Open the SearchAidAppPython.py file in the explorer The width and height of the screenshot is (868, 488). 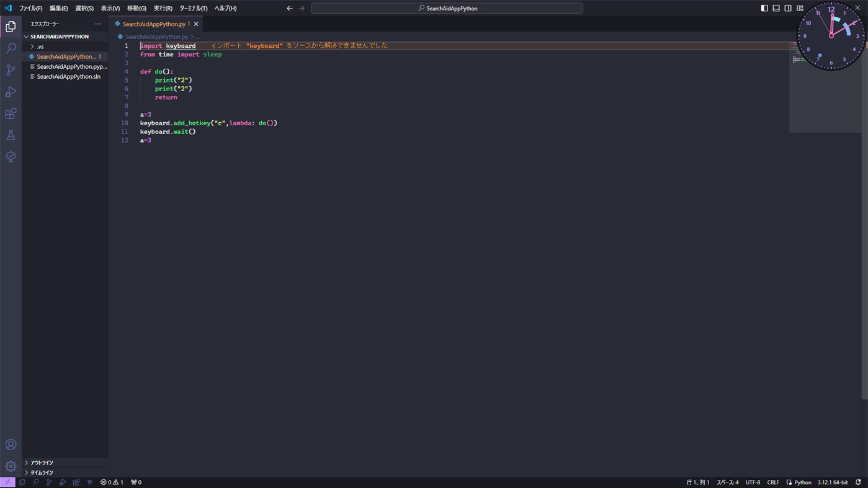(x=65, y=56)
